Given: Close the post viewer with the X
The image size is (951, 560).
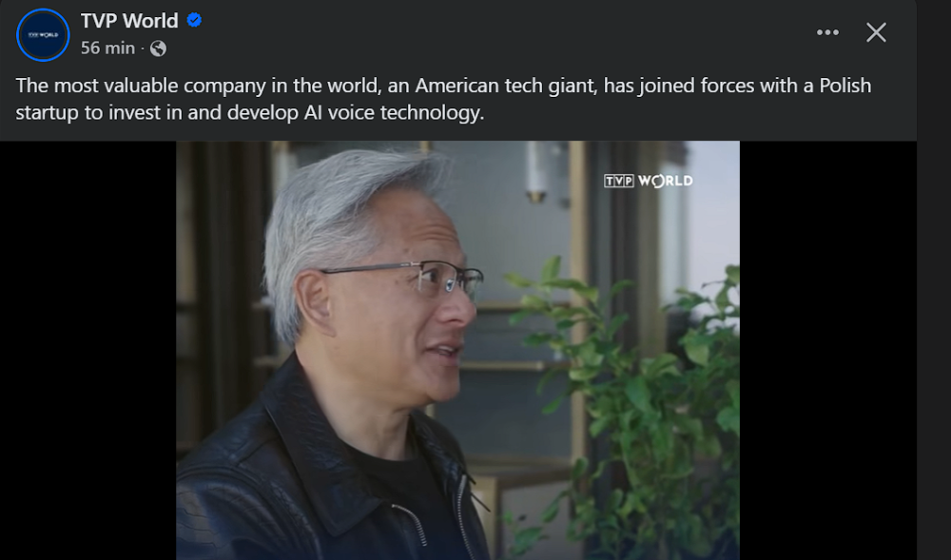Looking at the screenshot, I should pos(876,32).
